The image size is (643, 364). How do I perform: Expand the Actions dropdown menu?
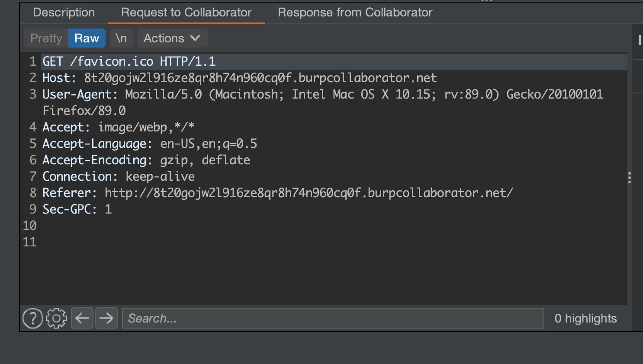(172, 38)
